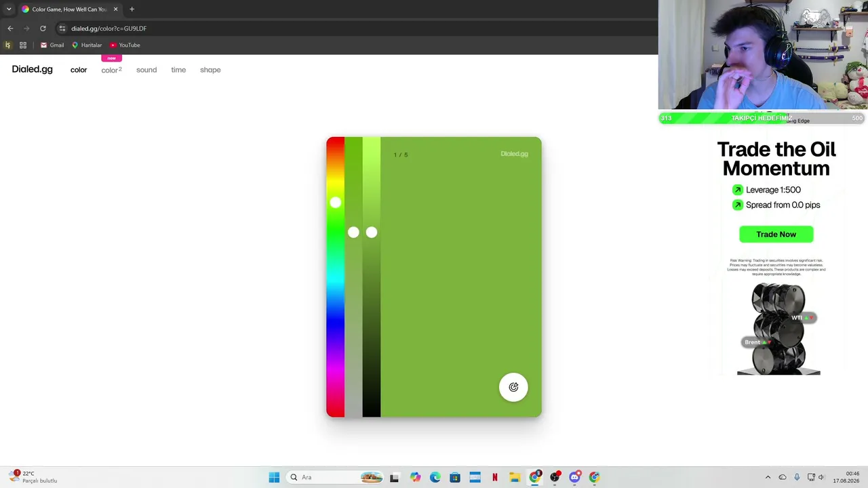Open the weather widget showing 22°C
The height and width of the screenshot is (488, 868).
(x=34, y=477)
